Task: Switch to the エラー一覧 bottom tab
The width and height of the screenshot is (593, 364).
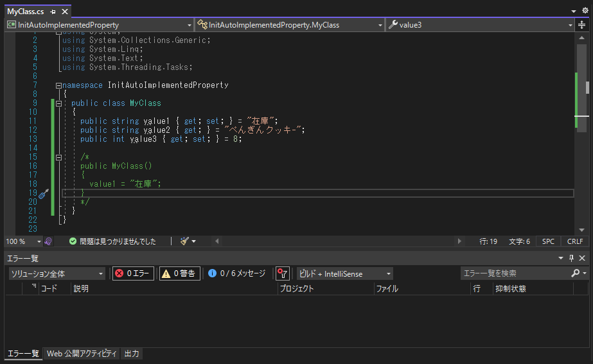Action: coord(23,354)
